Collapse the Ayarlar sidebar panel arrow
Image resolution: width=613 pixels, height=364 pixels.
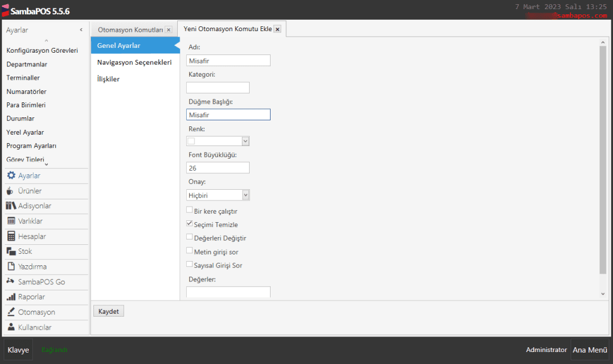81,30
